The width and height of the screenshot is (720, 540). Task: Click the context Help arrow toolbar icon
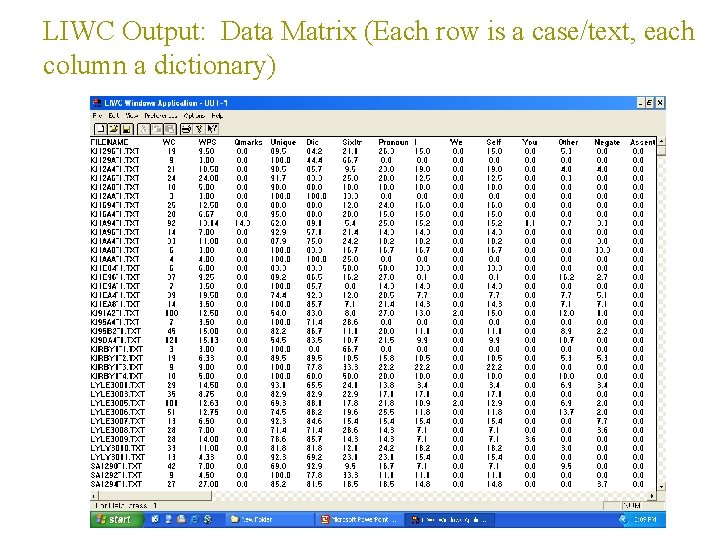click(x=212, y=129)
